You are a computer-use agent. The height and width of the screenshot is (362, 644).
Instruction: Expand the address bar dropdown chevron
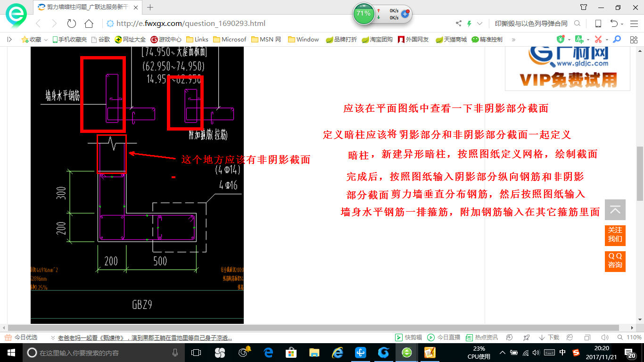pyautogui.click(x=480, y=24)
